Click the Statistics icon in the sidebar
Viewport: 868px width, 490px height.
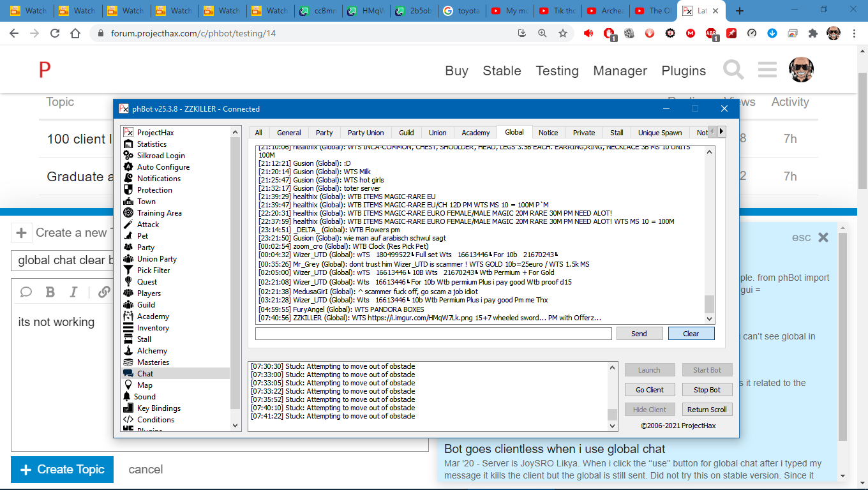[128, 144]
